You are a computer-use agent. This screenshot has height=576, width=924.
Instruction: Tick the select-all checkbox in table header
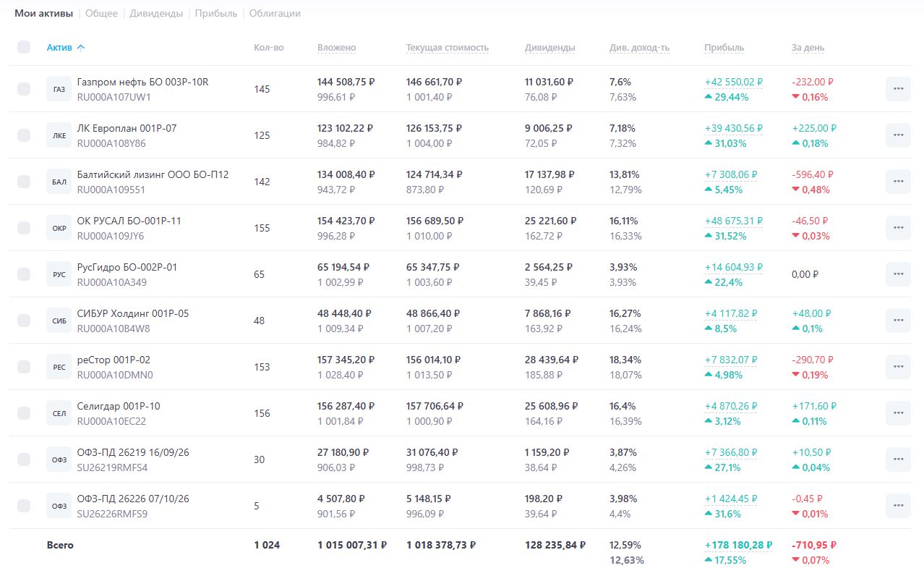click(x=24, y=47)
